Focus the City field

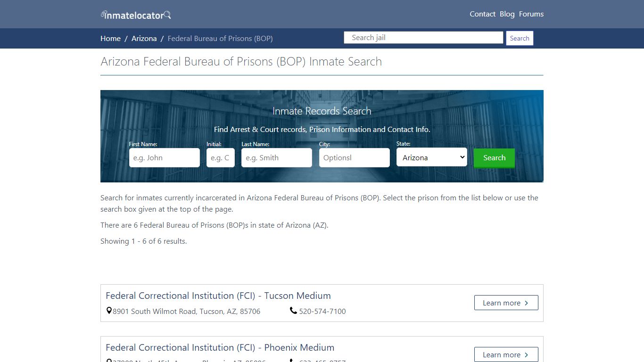tap(355, 157)
